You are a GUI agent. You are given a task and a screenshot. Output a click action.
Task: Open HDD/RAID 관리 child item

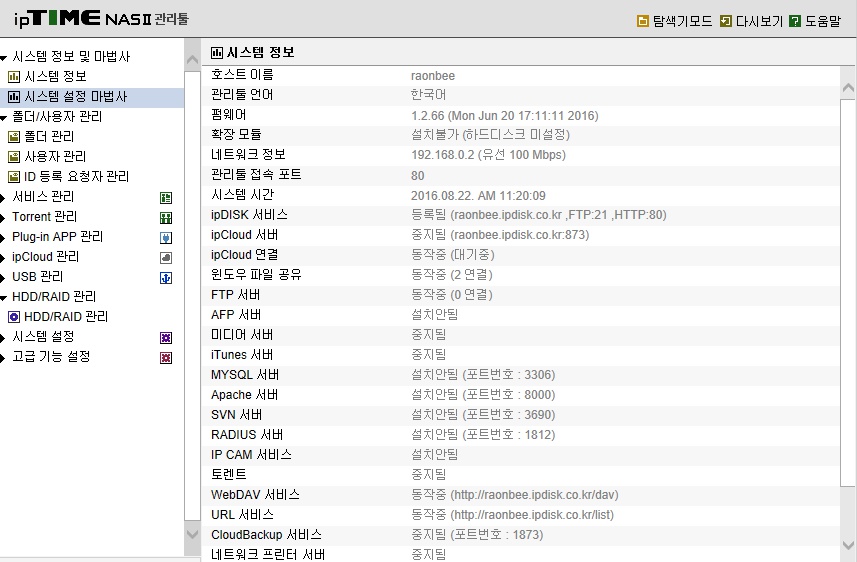66,316
